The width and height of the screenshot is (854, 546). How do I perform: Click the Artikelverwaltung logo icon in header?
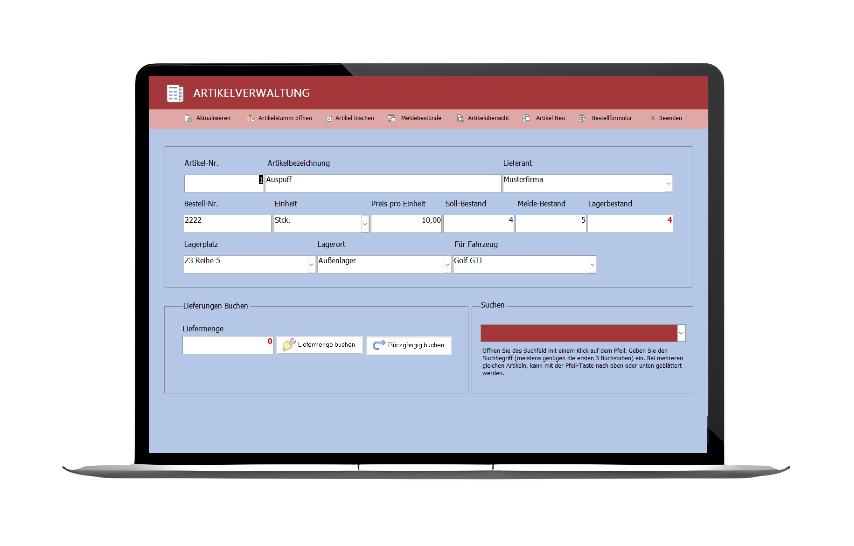coord(175,93)
